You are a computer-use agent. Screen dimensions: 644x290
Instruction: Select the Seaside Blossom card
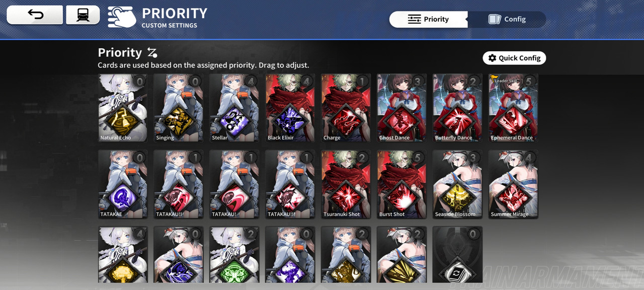coord(457,184)
